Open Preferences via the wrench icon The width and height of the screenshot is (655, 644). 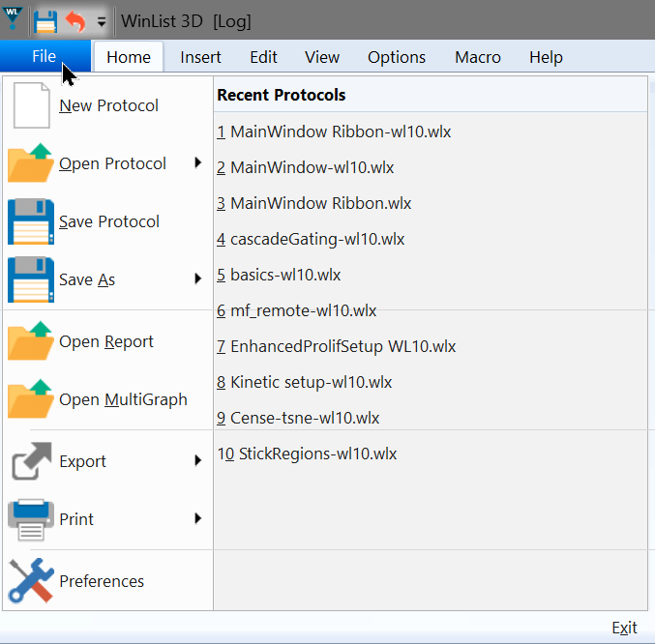point(31,581)
